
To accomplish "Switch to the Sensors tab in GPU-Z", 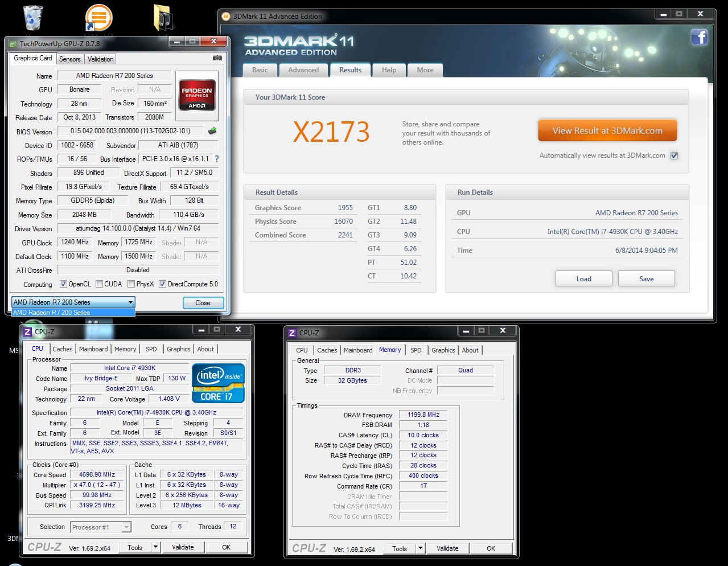I will coord(70,59).
